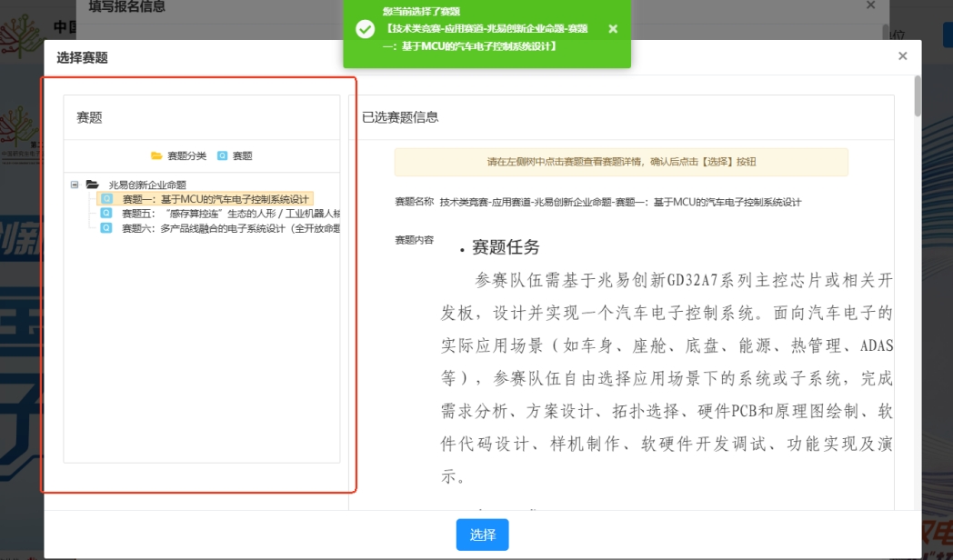953x560 pixels.
Task: Click the blue icon before 赛题六
Action: 106,228
